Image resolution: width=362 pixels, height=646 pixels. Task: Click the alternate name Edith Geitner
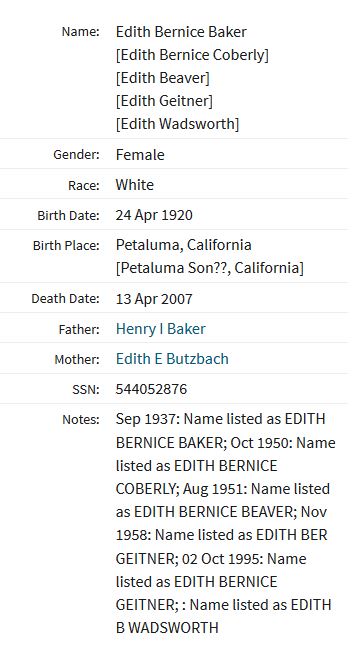164,101
